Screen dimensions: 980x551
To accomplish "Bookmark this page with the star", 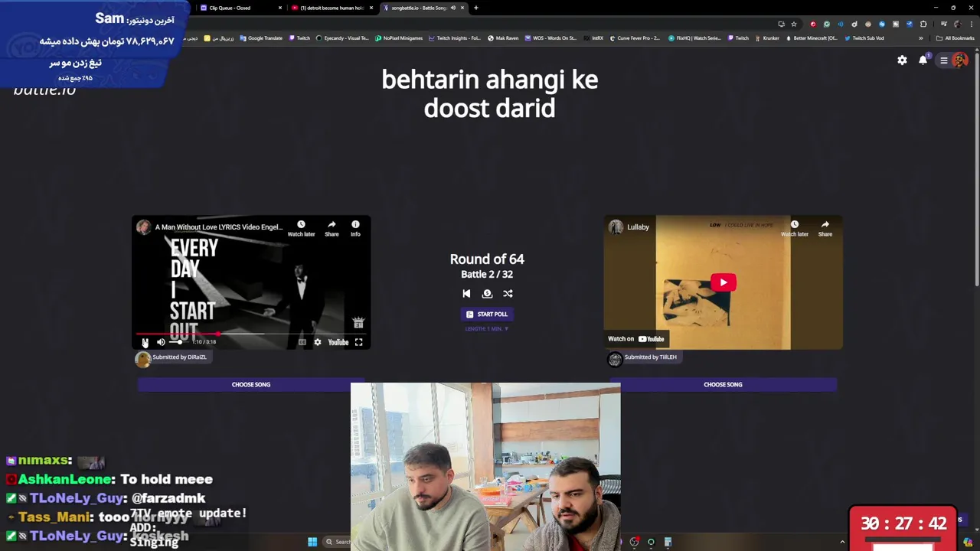I will click(x=794, y=24).
